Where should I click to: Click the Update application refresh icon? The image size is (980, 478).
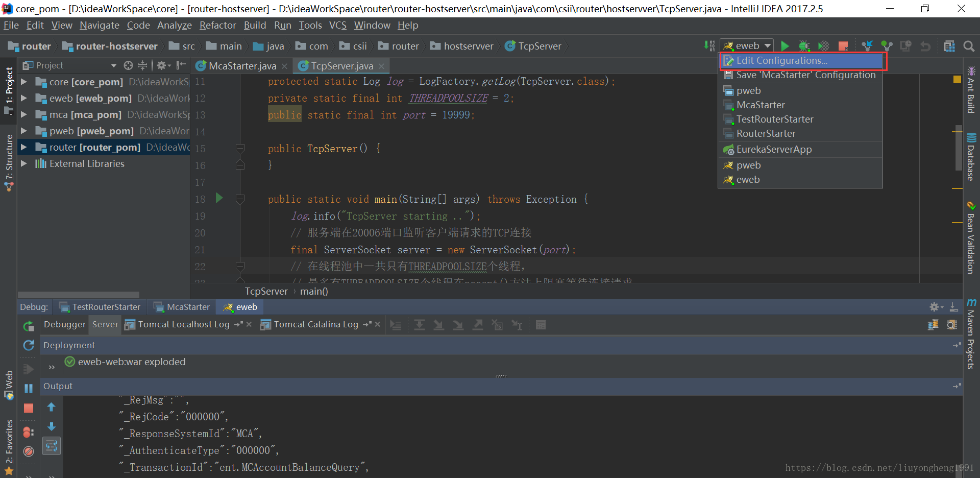coord(29,345)
